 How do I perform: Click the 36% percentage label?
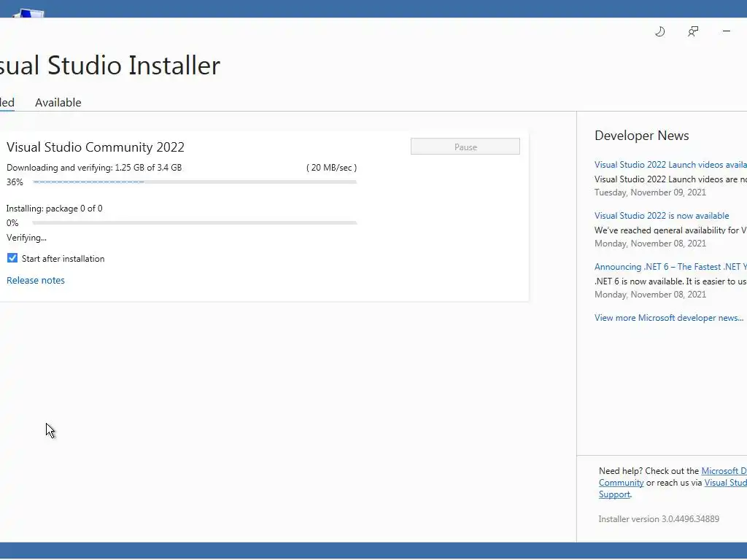pyautogui.click(x=15, y=182)
